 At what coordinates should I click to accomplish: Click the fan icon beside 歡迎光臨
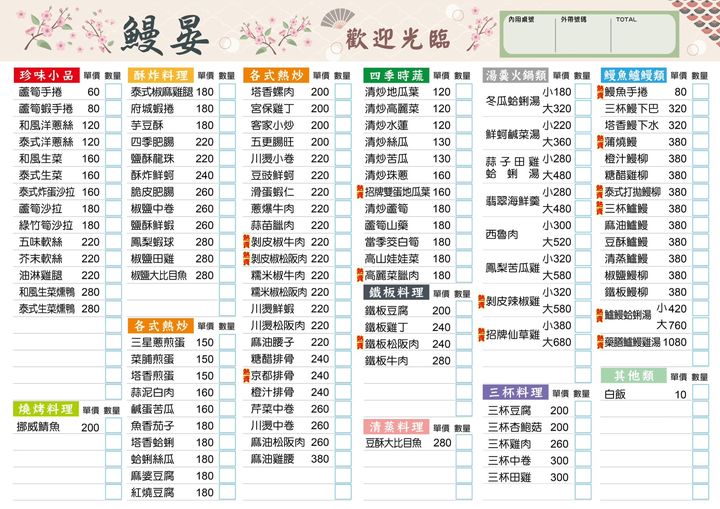pos(338,19)
